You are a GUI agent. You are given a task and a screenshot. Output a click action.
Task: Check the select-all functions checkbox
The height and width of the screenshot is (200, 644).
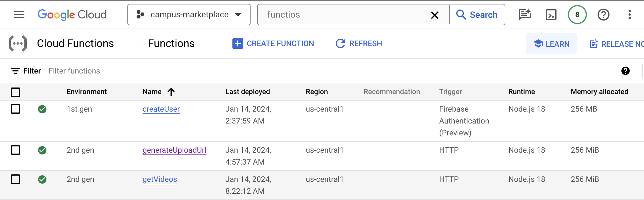15,92
